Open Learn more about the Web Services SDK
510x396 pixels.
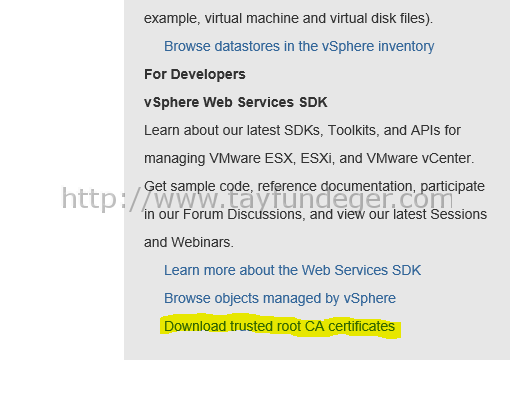pos(292,270)
